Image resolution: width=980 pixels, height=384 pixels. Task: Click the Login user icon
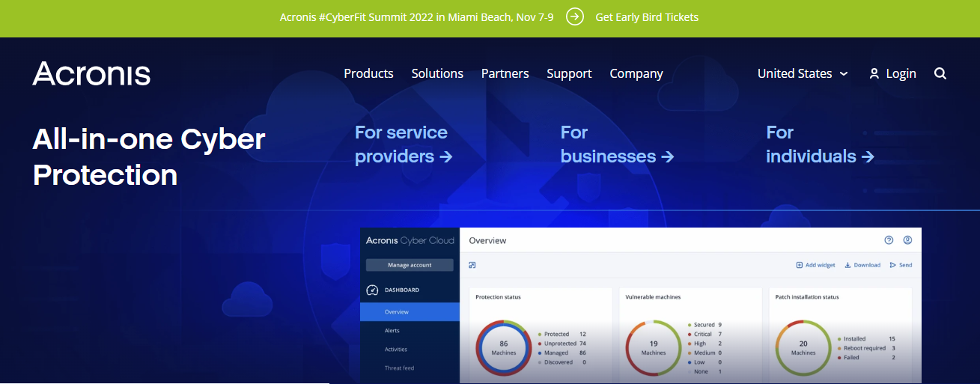coord(874,73)
